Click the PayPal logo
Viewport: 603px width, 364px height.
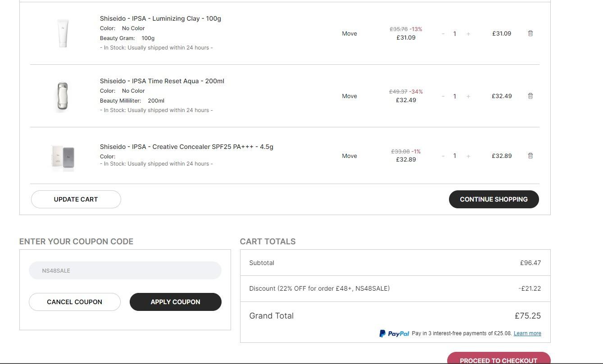(x=394, y=333)
